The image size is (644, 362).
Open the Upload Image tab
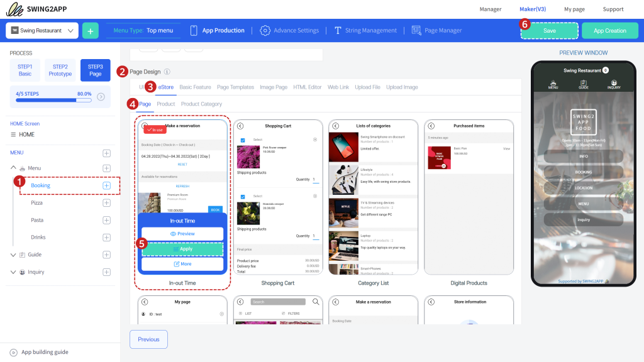click(x=402, y=87)
